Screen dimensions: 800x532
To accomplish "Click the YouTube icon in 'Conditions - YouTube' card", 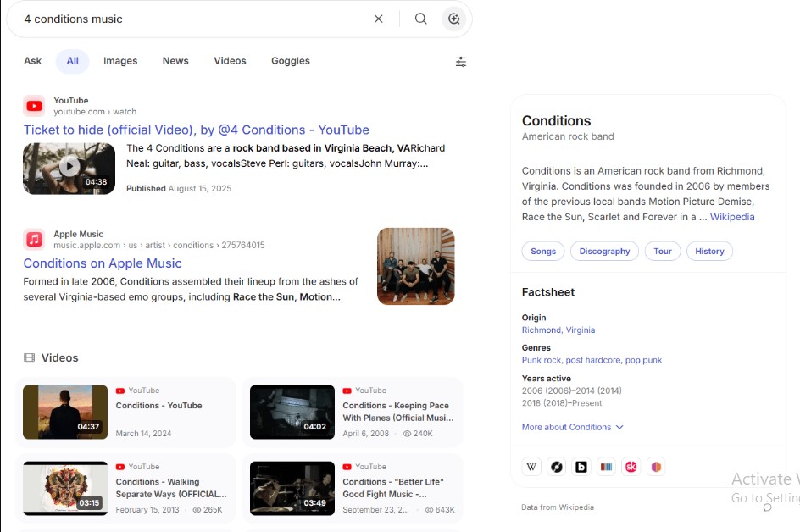I will coord(120,391).
